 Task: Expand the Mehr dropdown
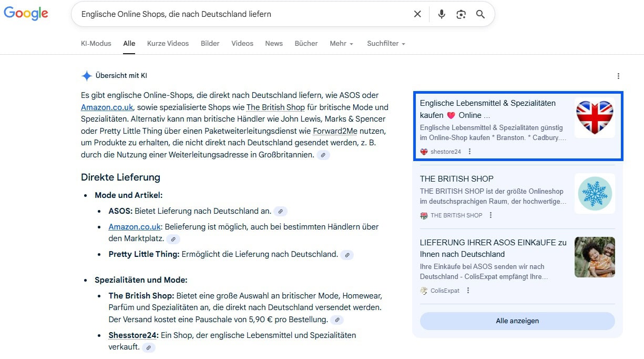pos(341,43)
